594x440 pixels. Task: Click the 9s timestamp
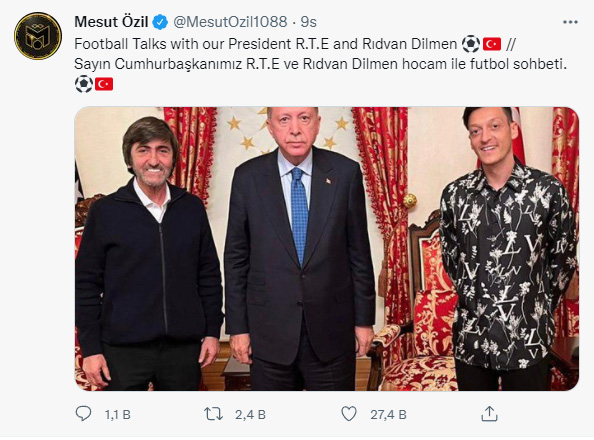pos(308,22)
